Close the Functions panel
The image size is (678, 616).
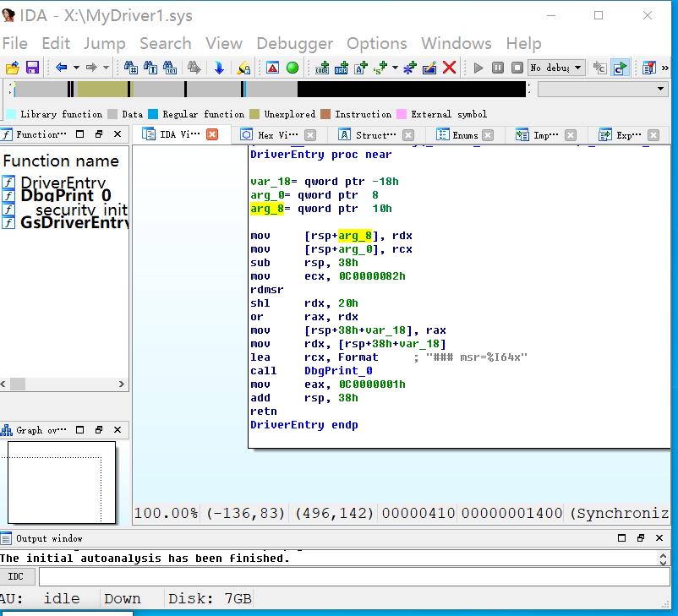pos(118,134)
